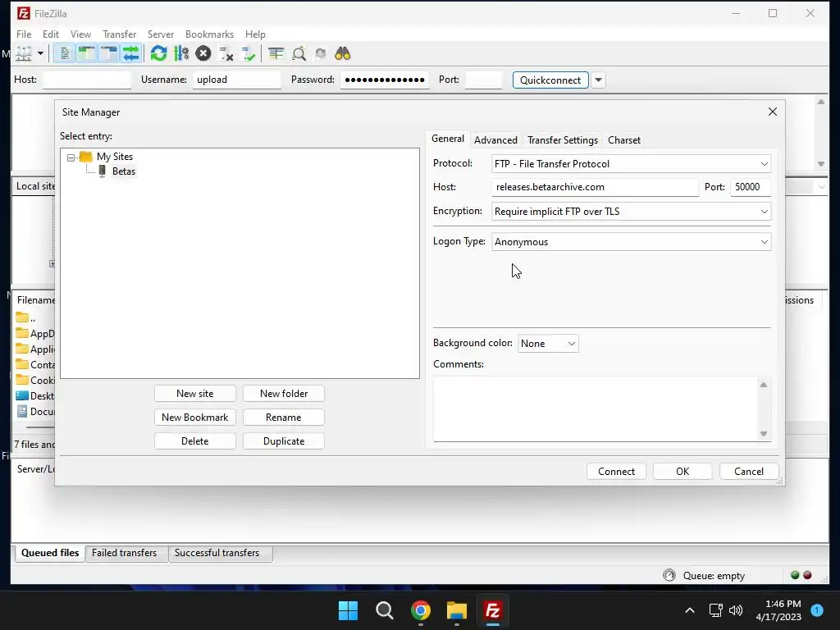Open taskbar Search icon

[384, 610]
